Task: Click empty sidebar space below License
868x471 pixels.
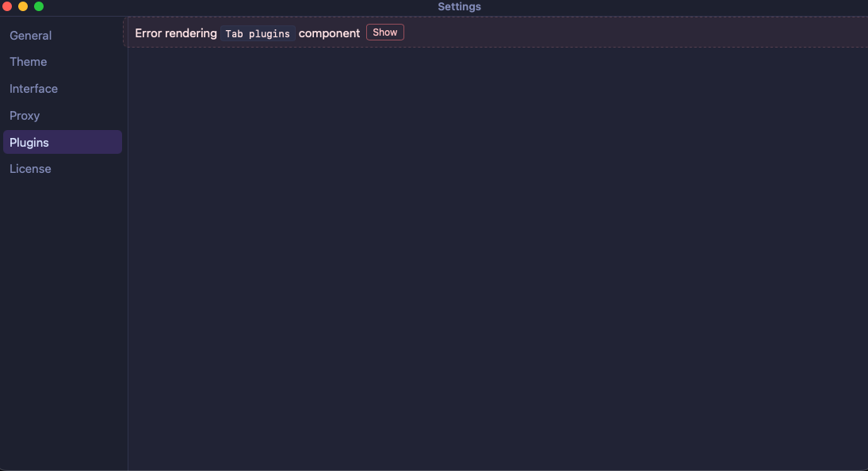Action: pos(63,317)
